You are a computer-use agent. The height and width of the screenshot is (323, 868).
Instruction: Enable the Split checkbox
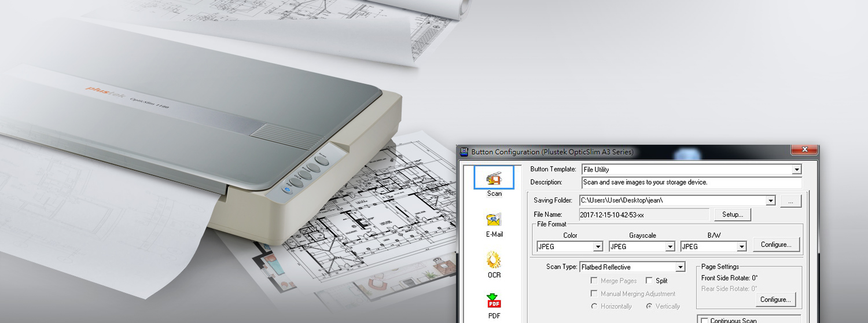pyautogui.click(x=649, y=281)
